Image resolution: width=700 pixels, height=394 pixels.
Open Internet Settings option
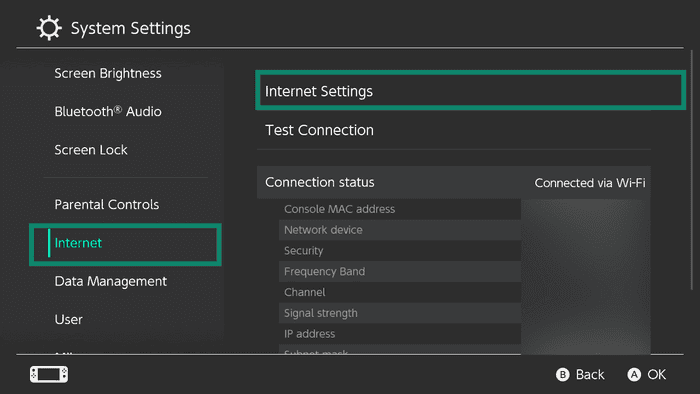pyautogui.click(x=471, y=90)
